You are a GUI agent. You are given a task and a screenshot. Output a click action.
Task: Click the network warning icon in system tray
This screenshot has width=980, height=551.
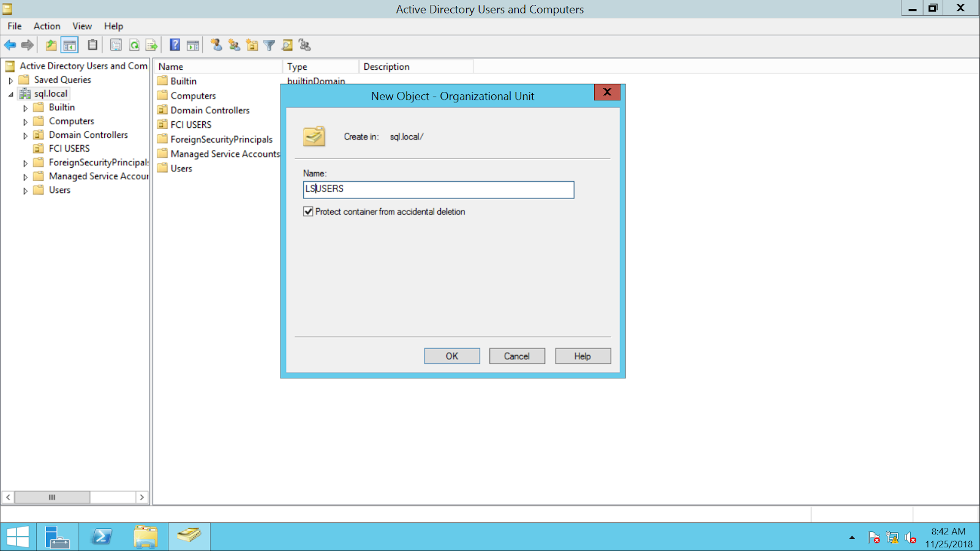892,537
